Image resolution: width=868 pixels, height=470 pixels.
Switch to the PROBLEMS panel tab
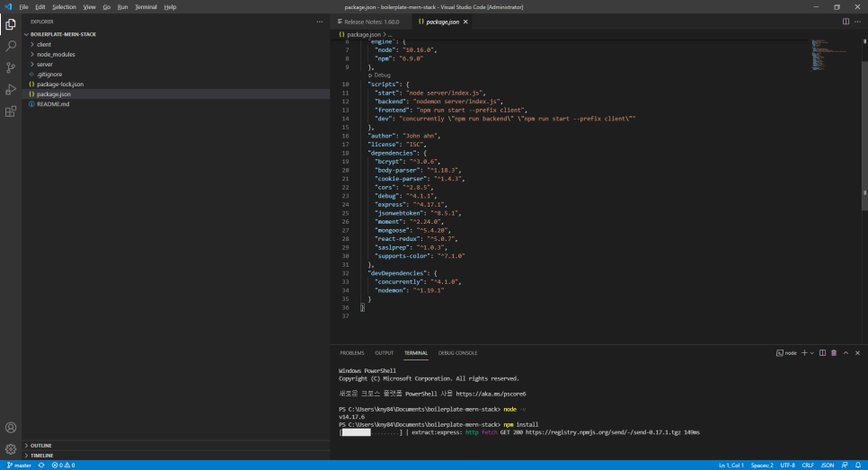tap(352, 353)
